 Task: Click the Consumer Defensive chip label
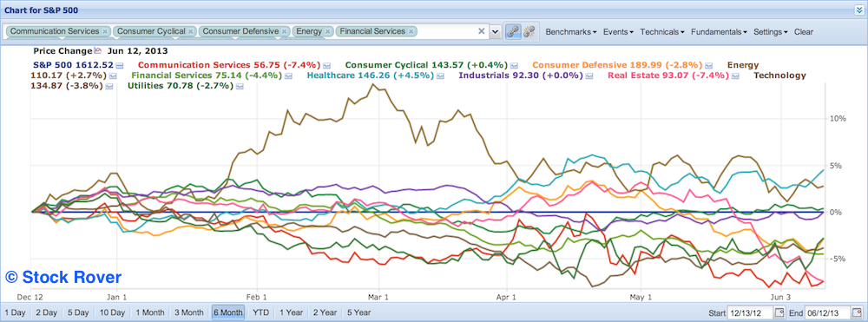pos(240,31)
